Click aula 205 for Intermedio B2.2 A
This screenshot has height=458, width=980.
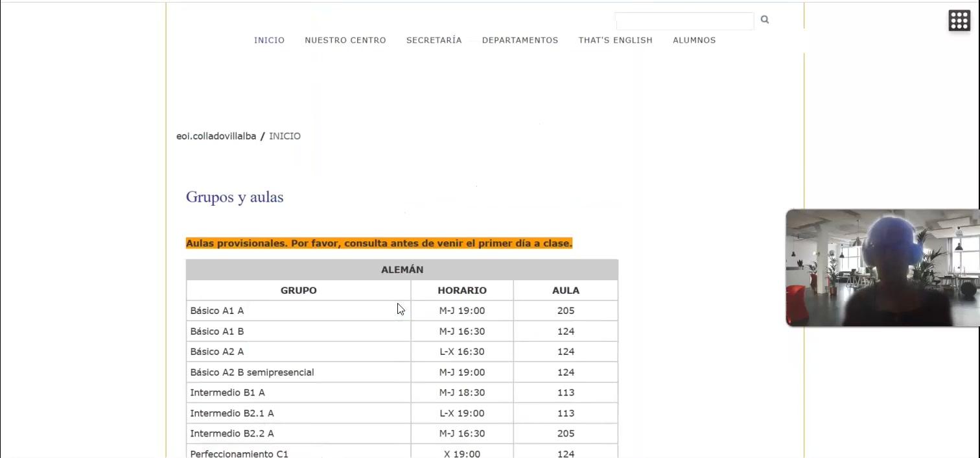(566, 433)
